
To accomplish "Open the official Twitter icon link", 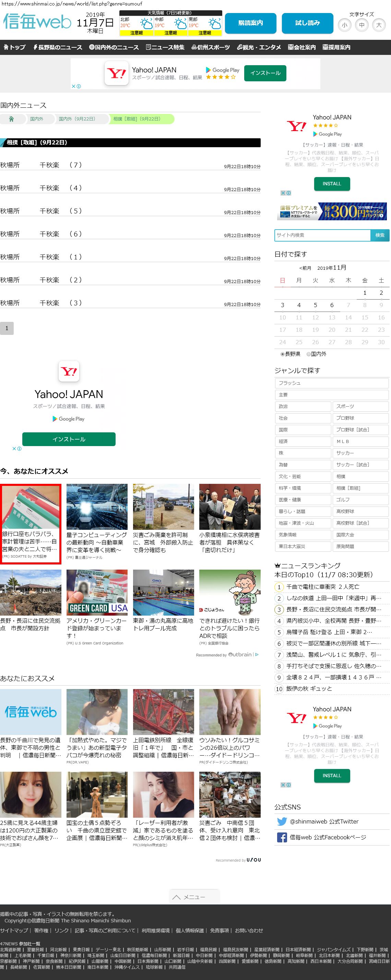I will (x=282, y=821).
